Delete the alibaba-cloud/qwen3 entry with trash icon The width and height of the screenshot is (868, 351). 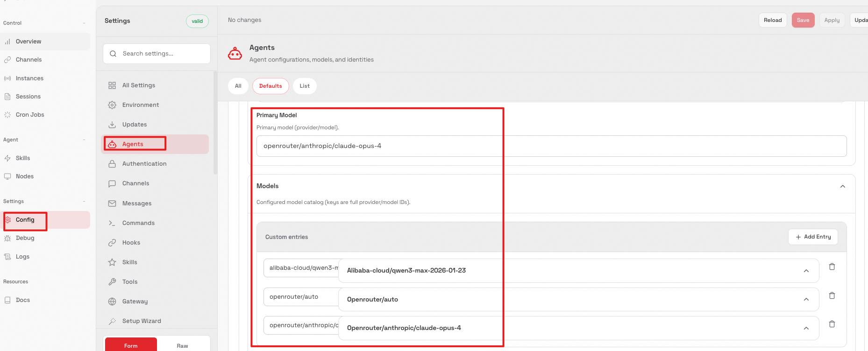pyautogui.click(x=832, y=267)
